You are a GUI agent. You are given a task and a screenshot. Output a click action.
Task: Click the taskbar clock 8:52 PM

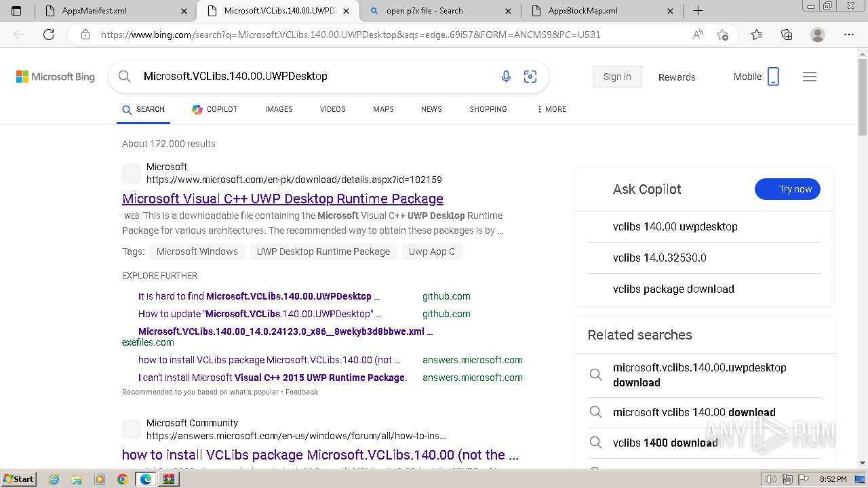pyautogui.click(x=833, y=479)
